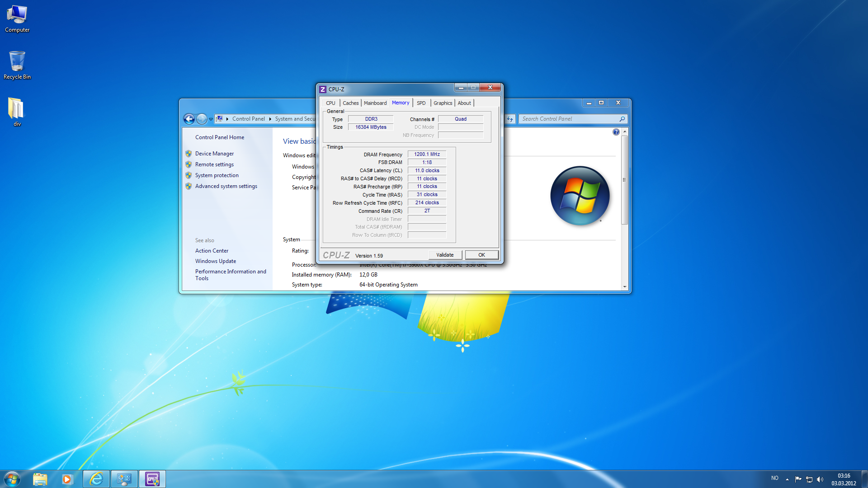Open the Control Panel help question mark
868x488 pixels.
click(x=616, y=132)
